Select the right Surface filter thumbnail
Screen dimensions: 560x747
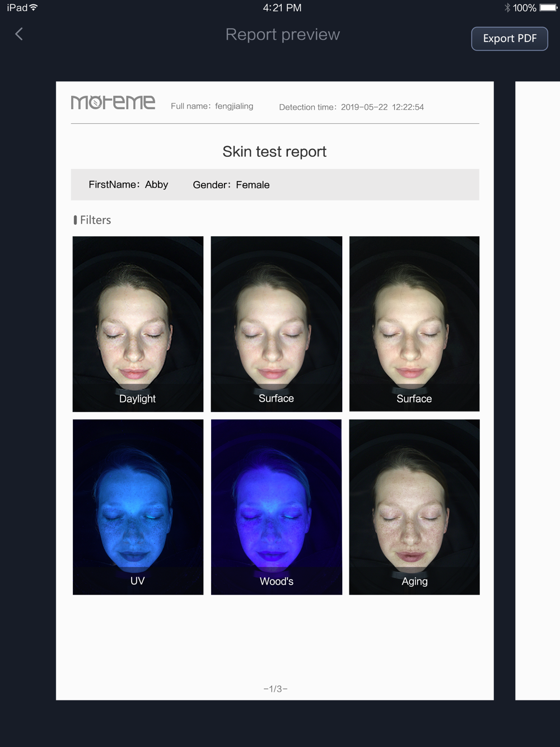click(414, 324)
